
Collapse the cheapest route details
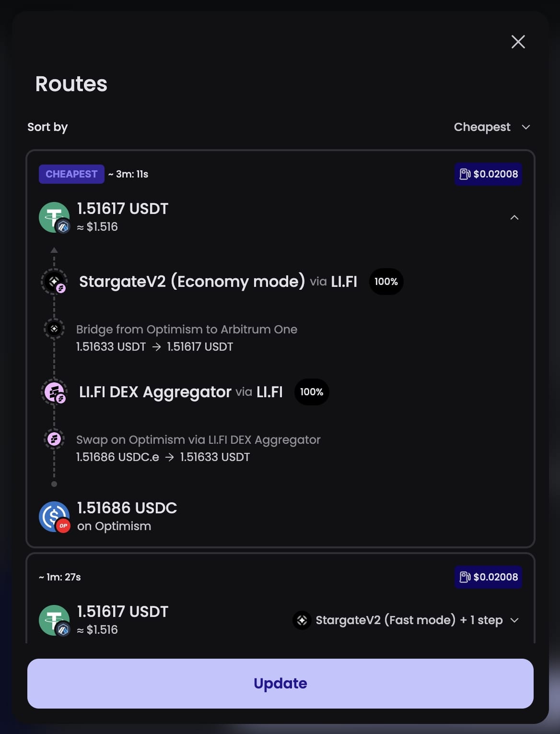point(514,217)
